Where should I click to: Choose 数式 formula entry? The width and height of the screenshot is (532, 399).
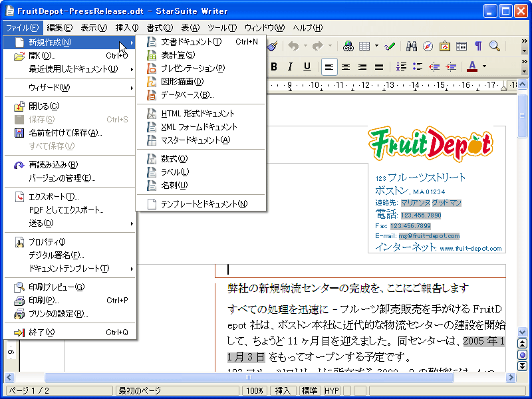[201, 159]
